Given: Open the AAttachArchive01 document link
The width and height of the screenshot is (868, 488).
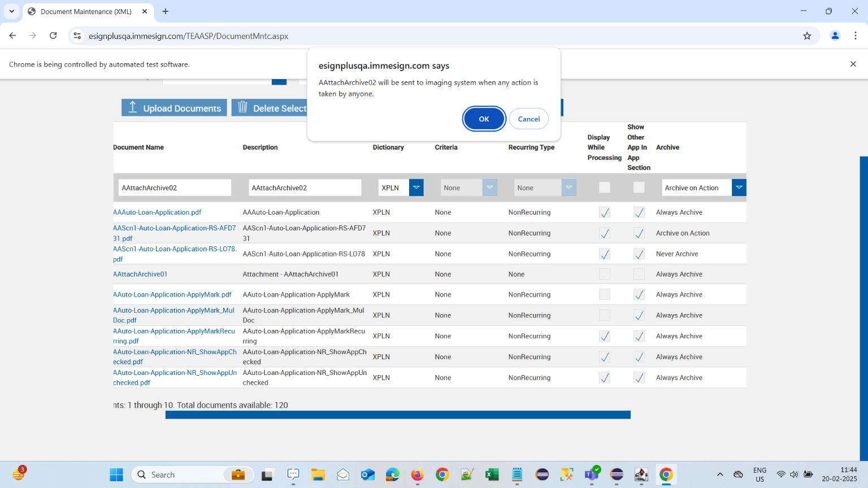Looking at the screenshot, I should click(x=140, y=274).
